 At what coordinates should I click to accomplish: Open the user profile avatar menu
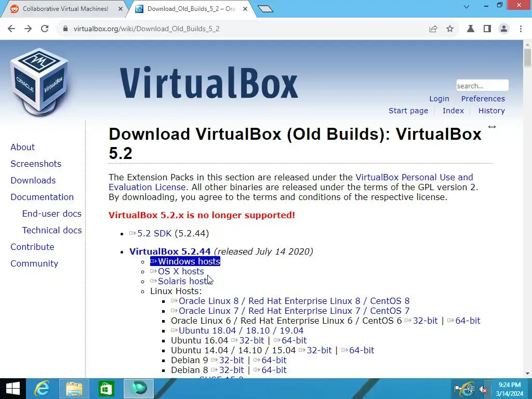point(504,29)
